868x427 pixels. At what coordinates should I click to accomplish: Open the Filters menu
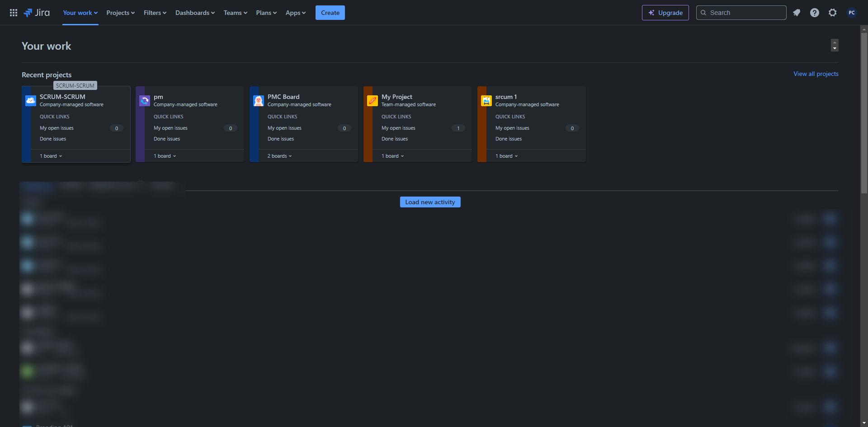coord(155,13)
